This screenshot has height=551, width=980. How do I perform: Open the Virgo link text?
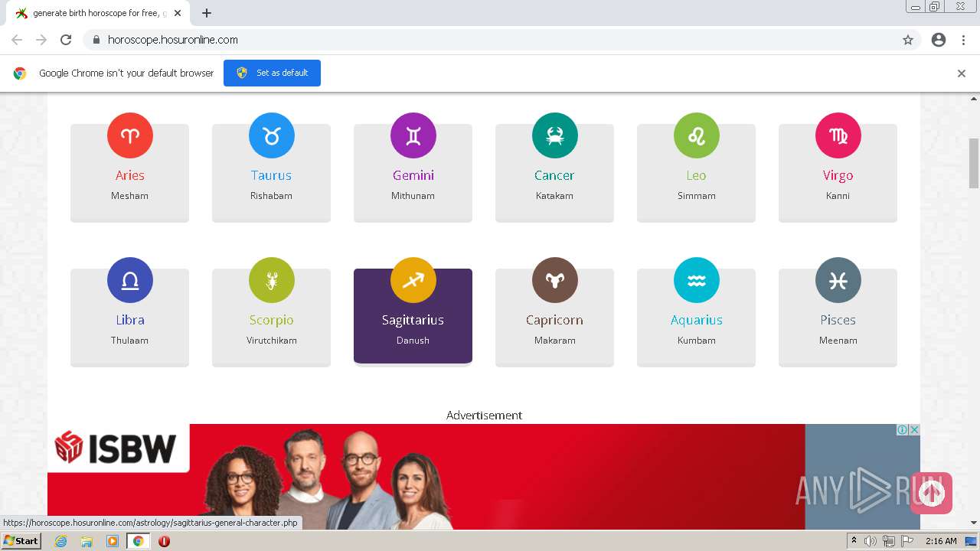tap(838, 176)
